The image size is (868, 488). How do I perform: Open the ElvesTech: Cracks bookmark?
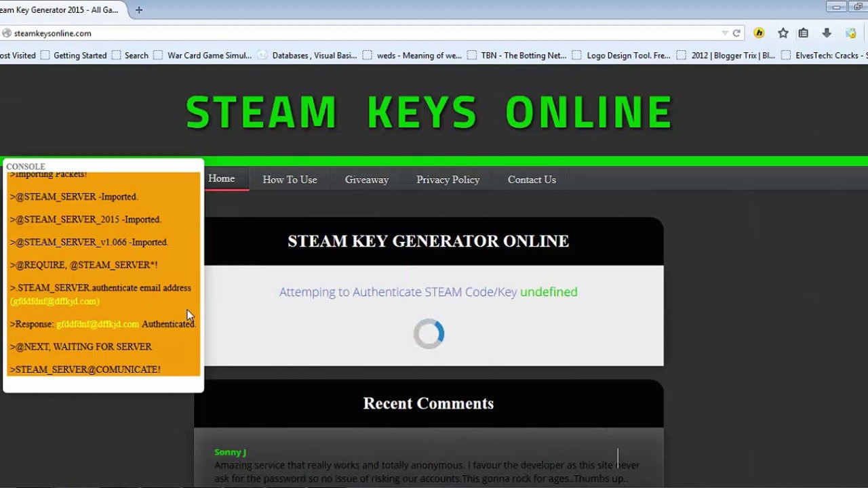[825, 56]
